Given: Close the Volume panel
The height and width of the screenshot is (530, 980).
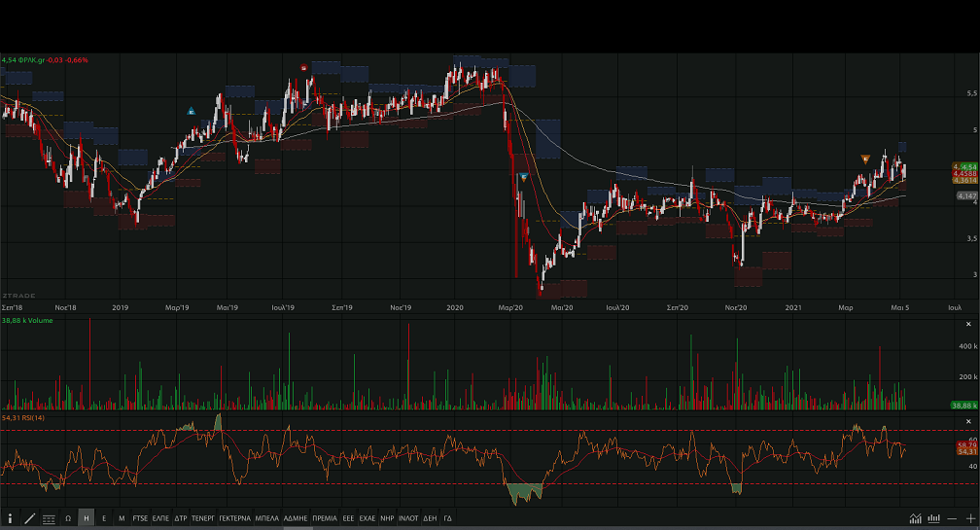Looking at the screenshot, I should click(967, 323).
